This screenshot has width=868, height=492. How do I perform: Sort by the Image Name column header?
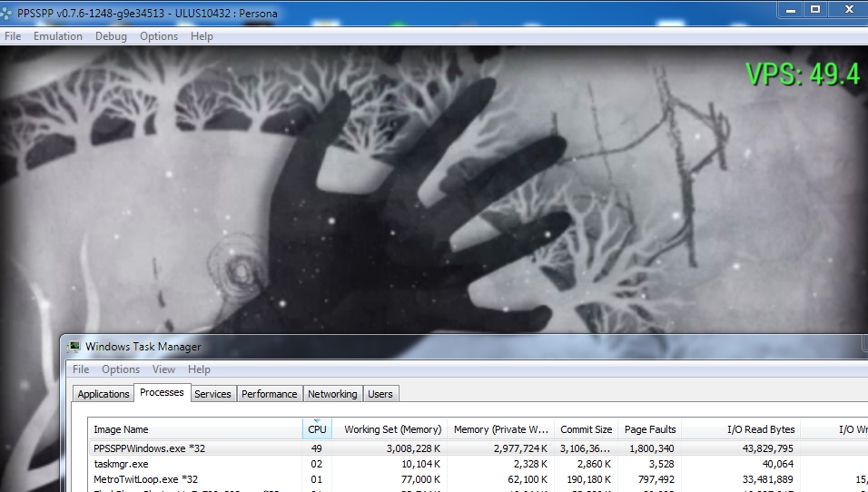[121, 429]
